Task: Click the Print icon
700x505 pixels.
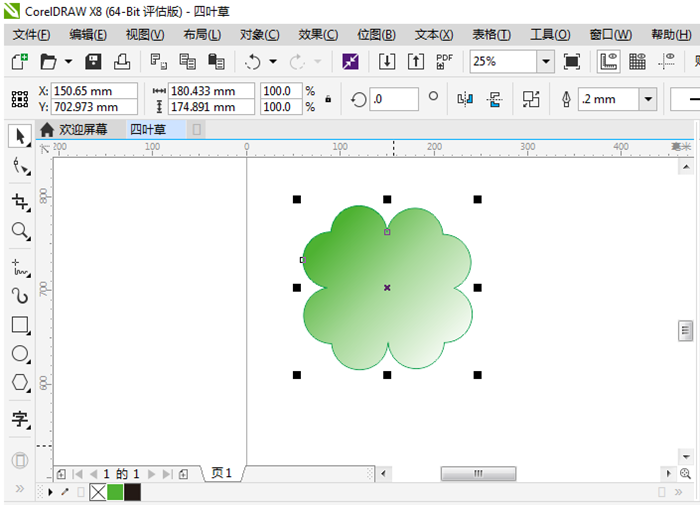Action: pos(121,62)
